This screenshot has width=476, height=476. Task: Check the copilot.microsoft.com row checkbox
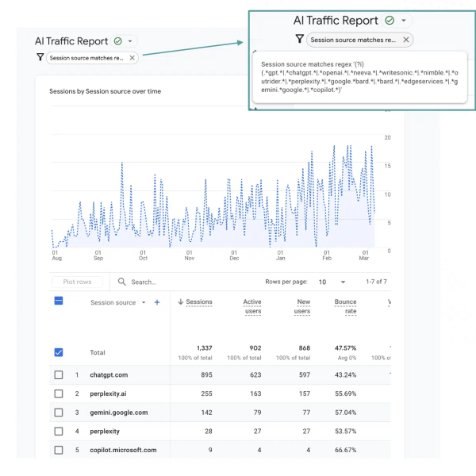tap(59, 450)
